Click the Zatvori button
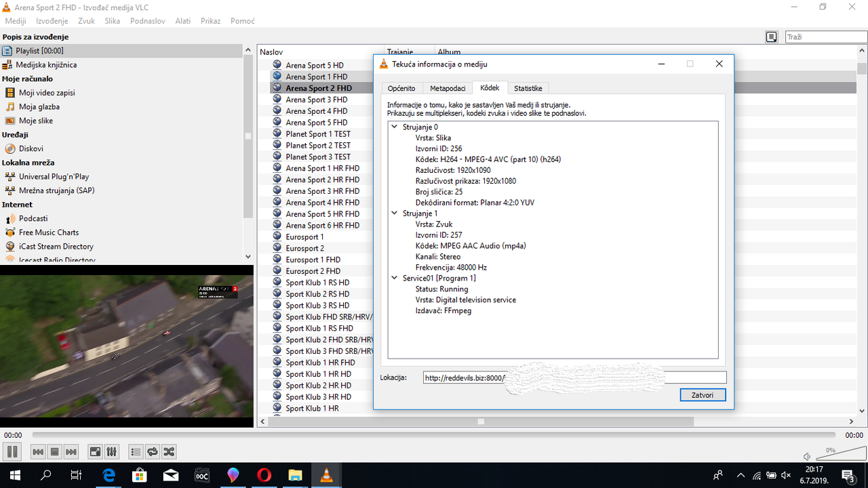The height and width of the screenshot is (488, 868). [x=703, y=395]
